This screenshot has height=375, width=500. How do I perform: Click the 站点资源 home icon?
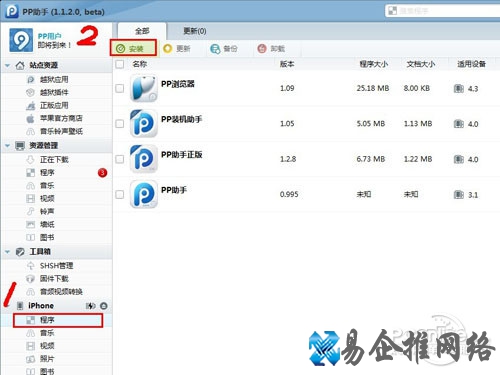pos(20,65)
